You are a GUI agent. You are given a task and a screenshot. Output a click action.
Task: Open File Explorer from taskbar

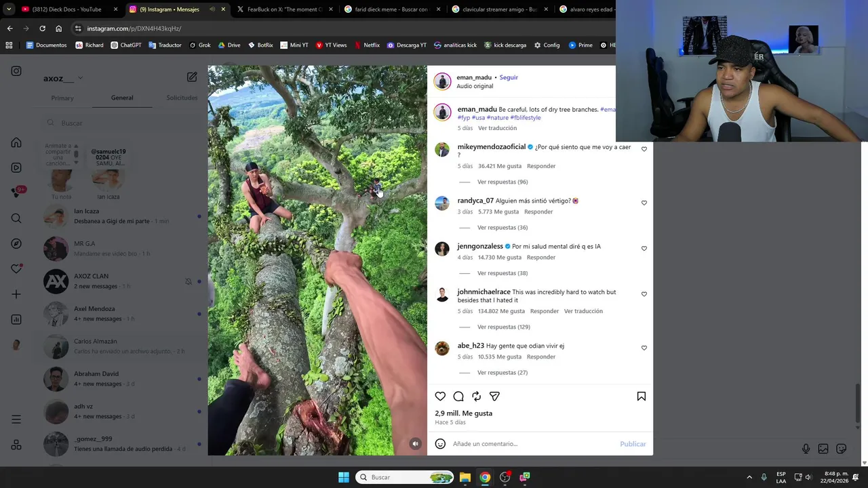(x=465, y=477)
